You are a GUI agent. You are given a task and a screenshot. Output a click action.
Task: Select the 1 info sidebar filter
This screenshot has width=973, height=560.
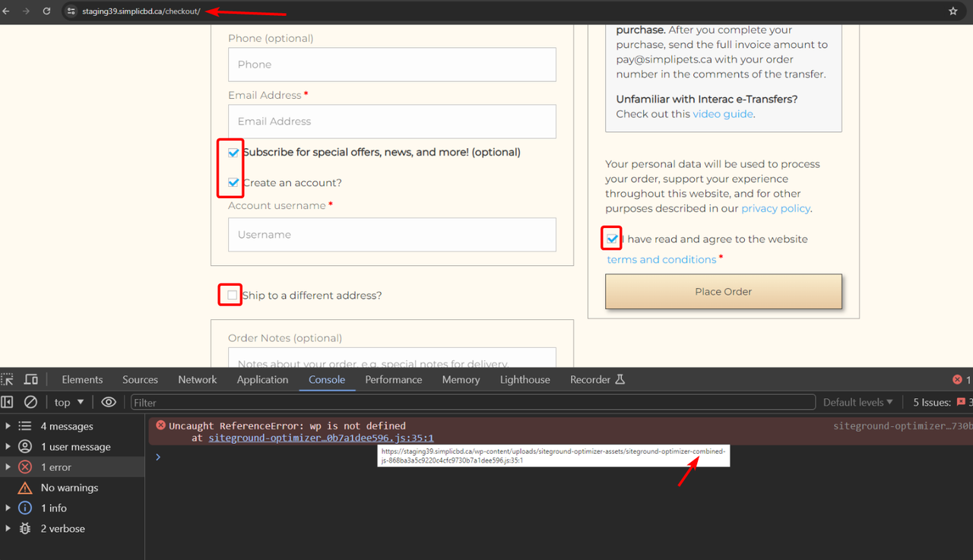click(x=72, y=508)
